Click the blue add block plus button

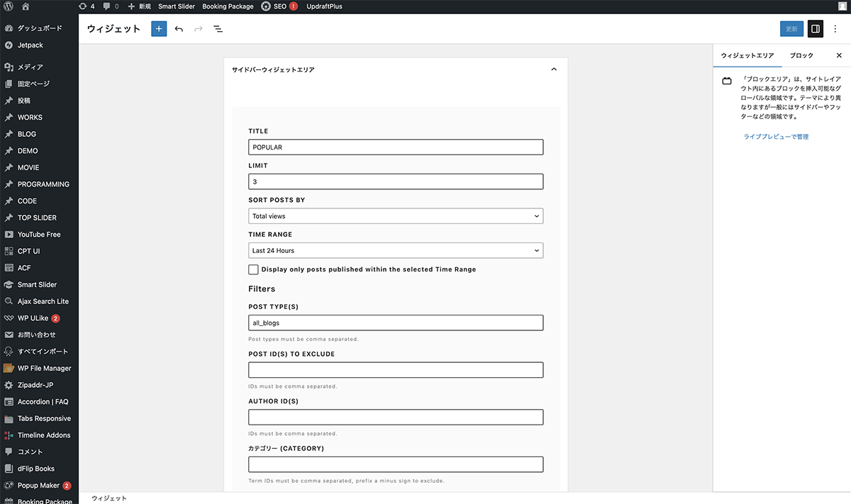coord(159,29)
